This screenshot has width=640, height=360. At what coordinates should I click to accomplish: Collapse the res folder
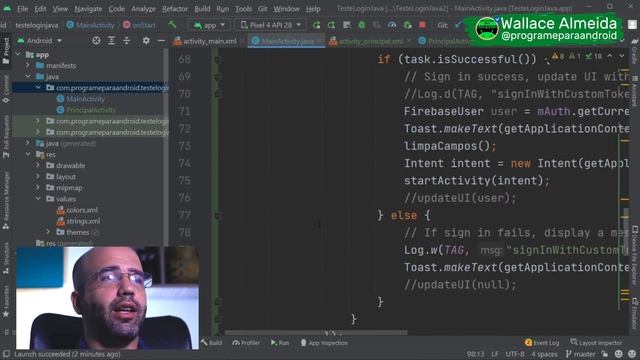(x=28, y=154)
